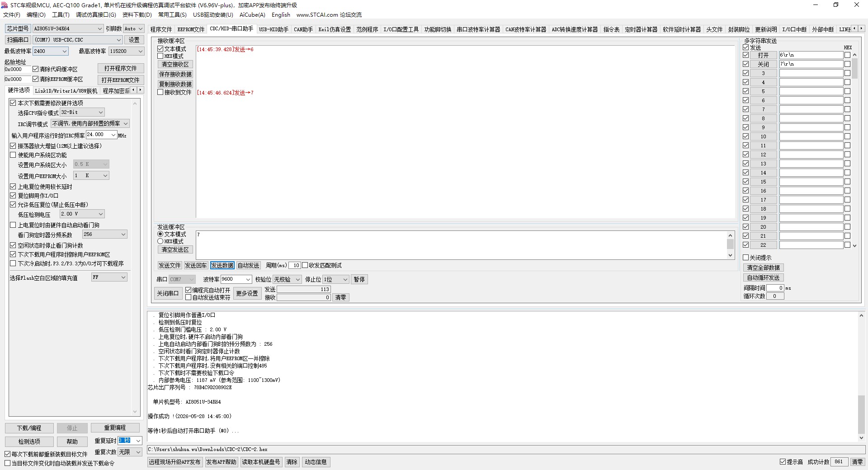Image resolution: width=868 pixels, height=470 pixels.
Task: Click the restore window icon in title bar
Action: (836, 5)
